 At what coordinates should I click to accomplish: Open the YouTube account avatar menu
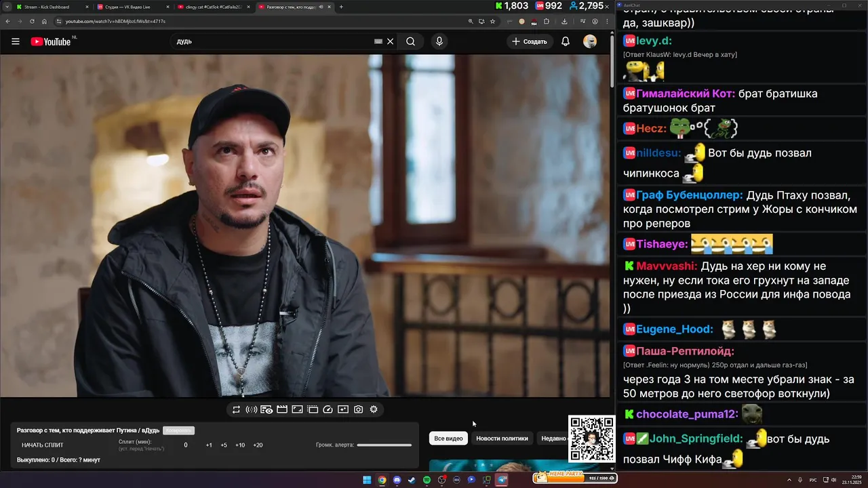[590, 41]
